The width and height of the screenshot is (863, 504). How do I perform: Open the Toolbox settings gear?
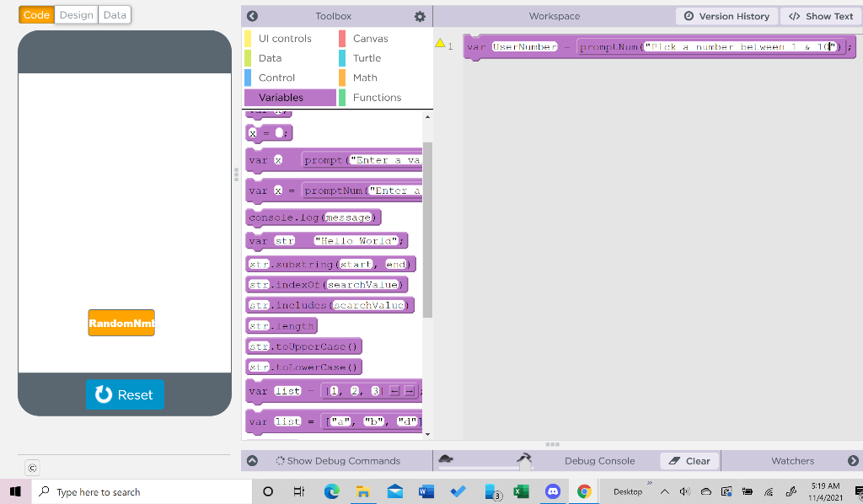419,16
